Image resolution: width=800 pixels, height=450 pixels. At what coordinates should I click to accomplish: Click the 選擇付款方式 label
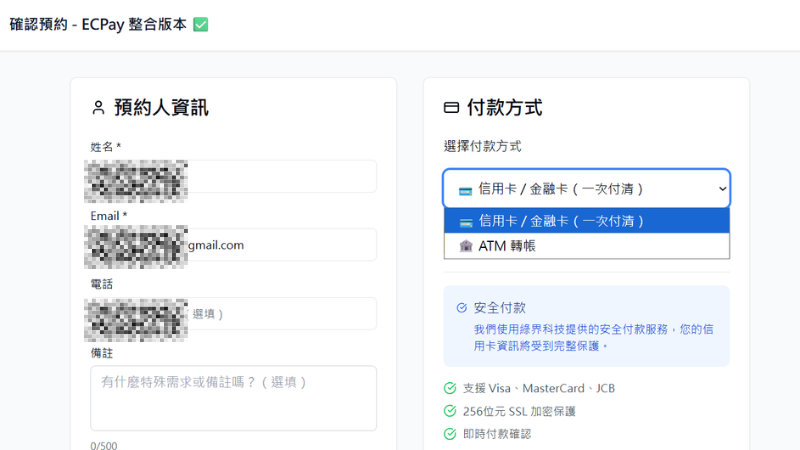[x=482, y=146]
